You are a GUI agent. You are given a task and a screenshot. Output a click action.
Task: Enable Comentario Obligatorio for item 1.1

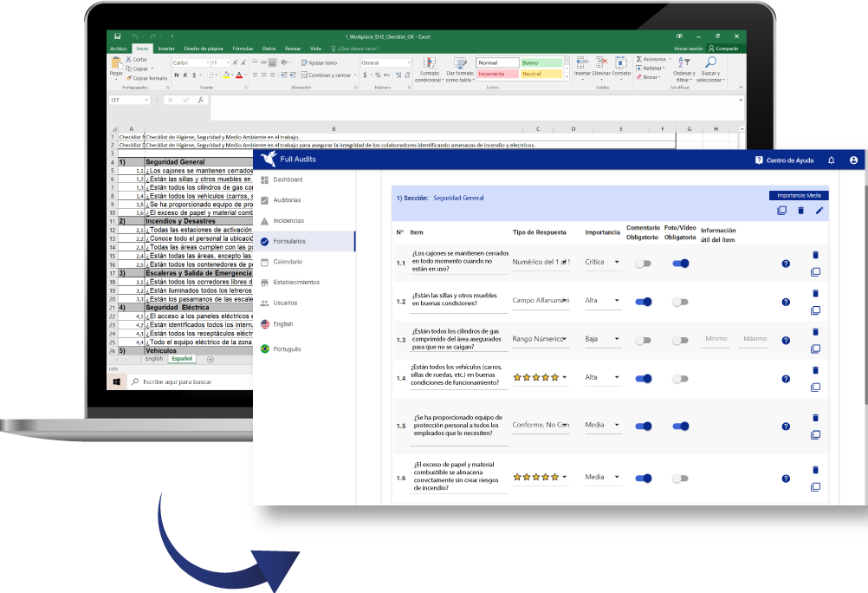click(643, 264)
